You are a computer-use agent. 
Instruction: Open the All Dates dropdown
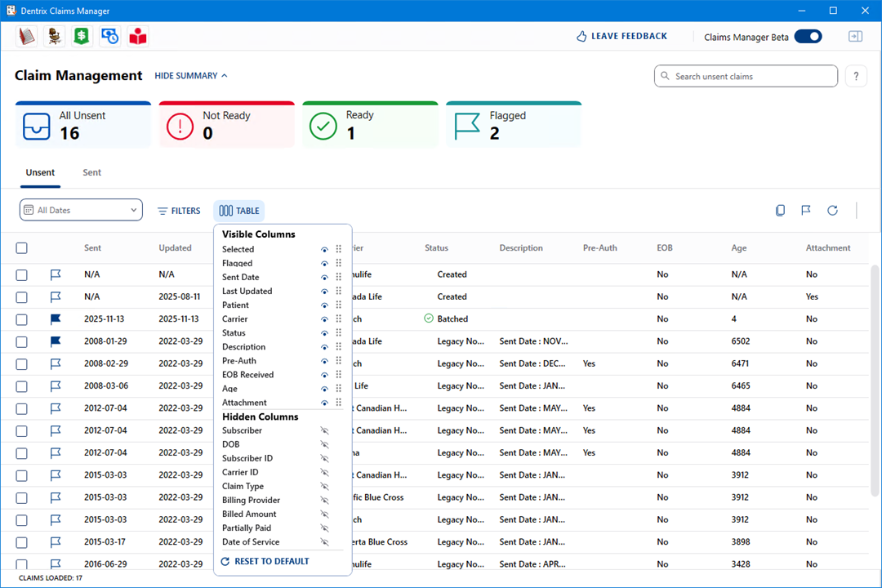(x=81, y=211)
